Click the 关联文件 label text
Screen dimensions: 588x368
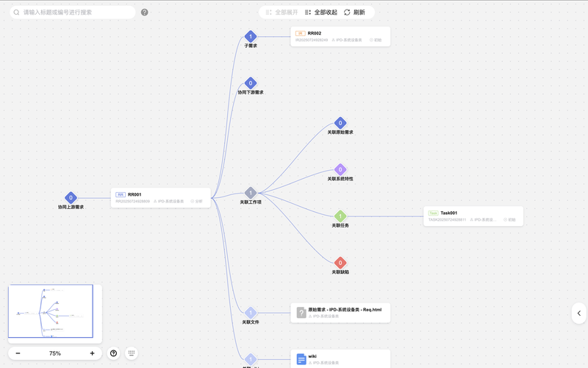click(x=251, y=322)
